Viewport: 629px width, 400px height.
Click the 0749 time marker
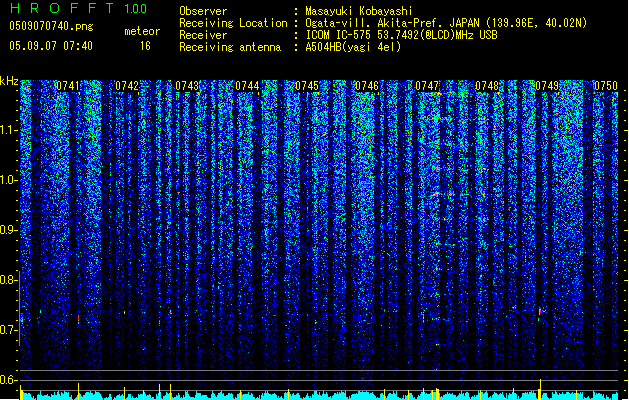click(547, 86)
